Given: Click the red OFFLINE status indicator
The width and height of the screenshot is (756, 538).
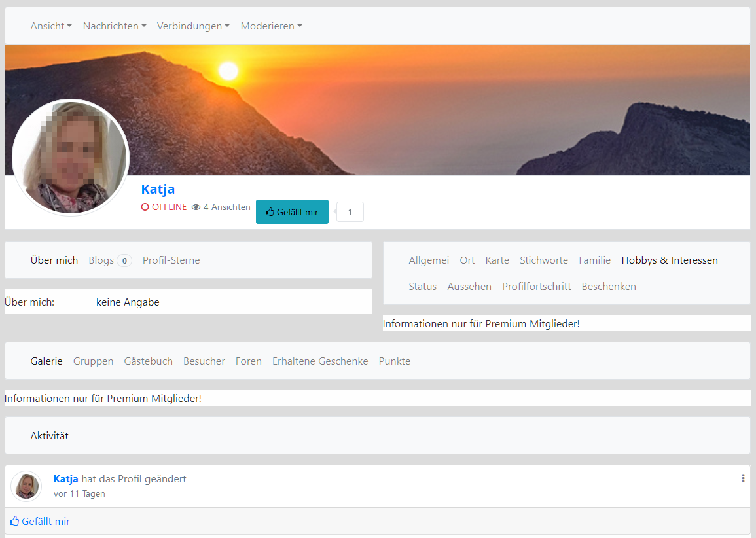Looking at the screenshot, I should [164, 207].
